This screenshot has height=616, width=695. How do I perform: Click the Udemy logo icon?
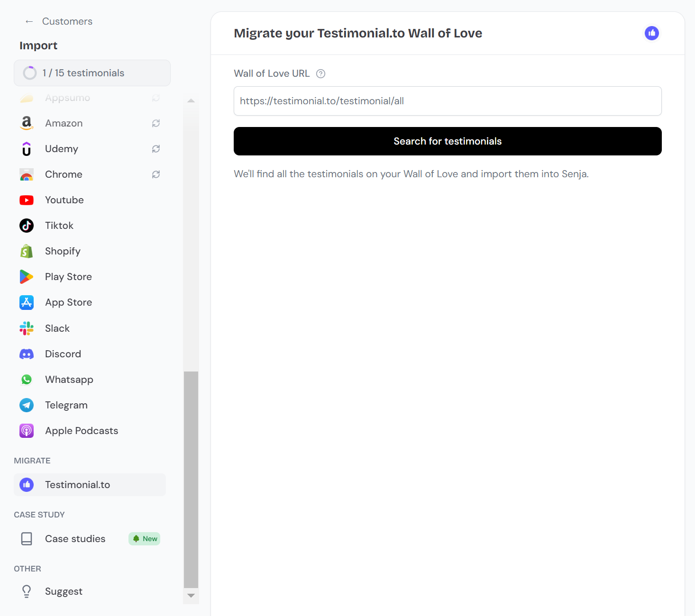click(x=27, y=149)
